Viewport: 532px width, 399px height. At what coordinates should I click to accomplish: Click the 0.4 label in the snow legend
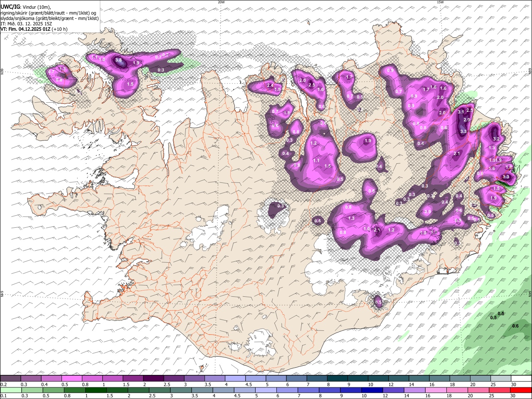click(44, 384)
